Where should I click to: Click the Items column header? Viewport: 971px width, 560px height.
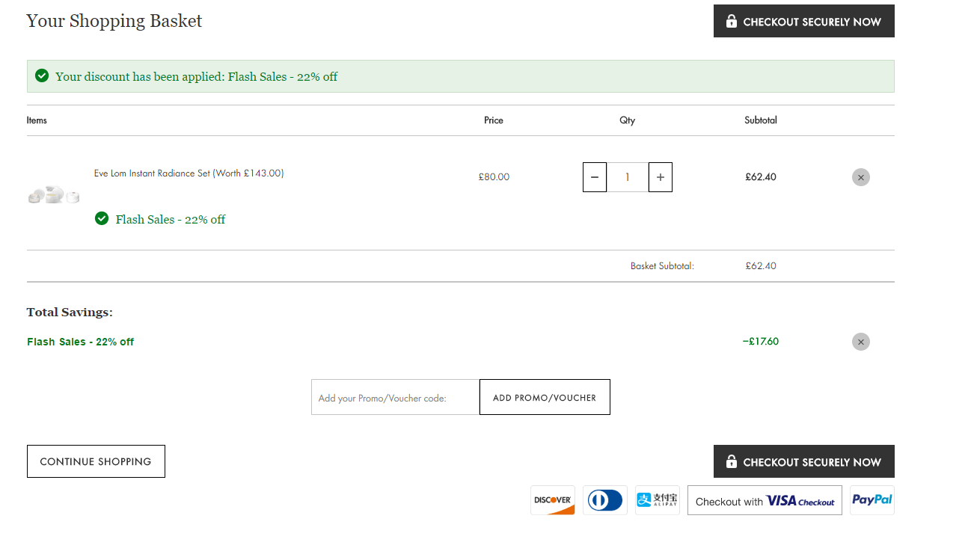37,120
